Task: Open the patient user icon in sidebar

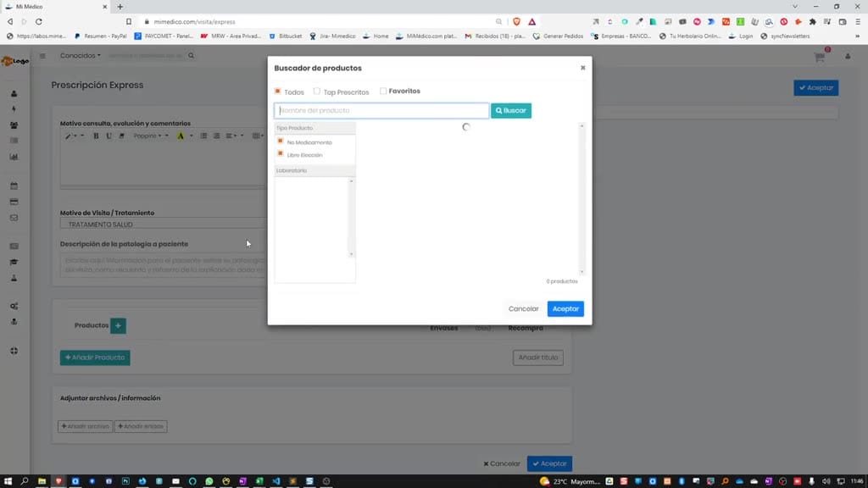Action: (14, 94)
